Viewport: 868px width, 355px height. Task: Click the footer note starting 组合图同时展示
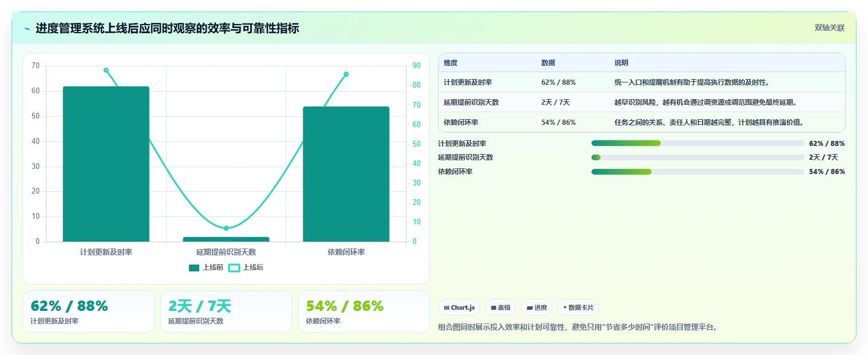(578, 328)
